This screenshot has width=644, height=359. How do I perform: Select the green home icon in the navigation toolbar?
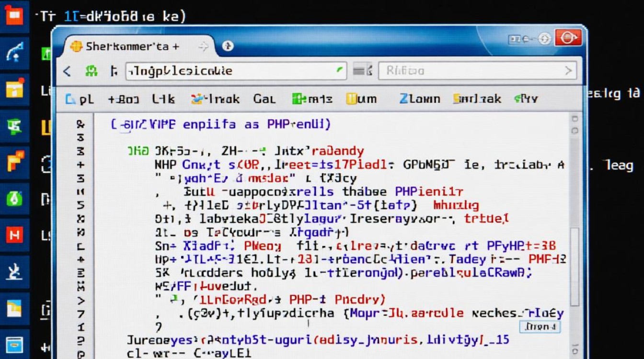(x=91, y=71)
